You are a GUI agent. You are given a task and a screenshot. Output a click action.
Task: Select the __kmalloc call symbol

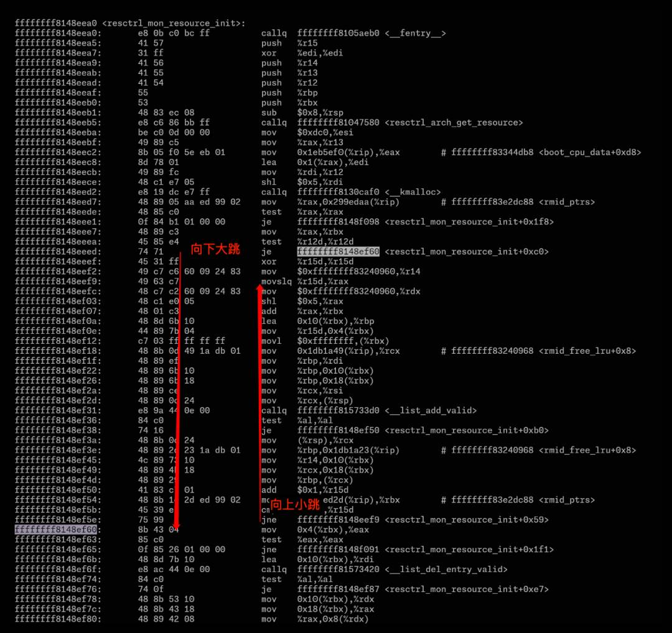pyautogui.click(x=413, y=192)
